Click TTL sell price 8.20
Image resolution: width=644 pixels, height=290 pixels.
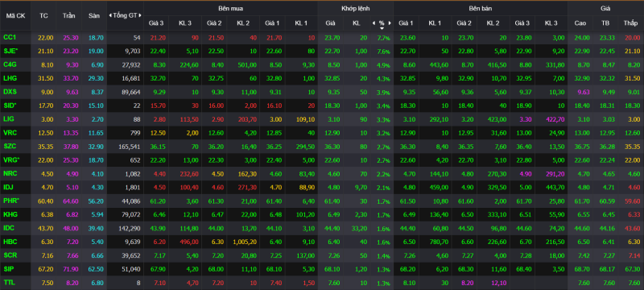point(468,283)
